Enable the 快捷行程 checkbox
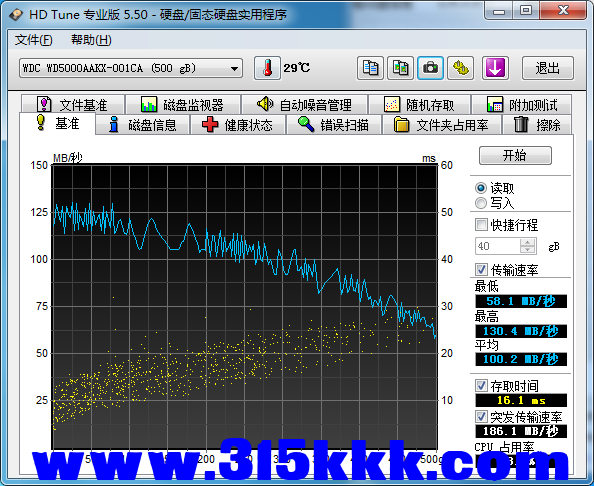This screenshot has height=486, width=594. 481,225
